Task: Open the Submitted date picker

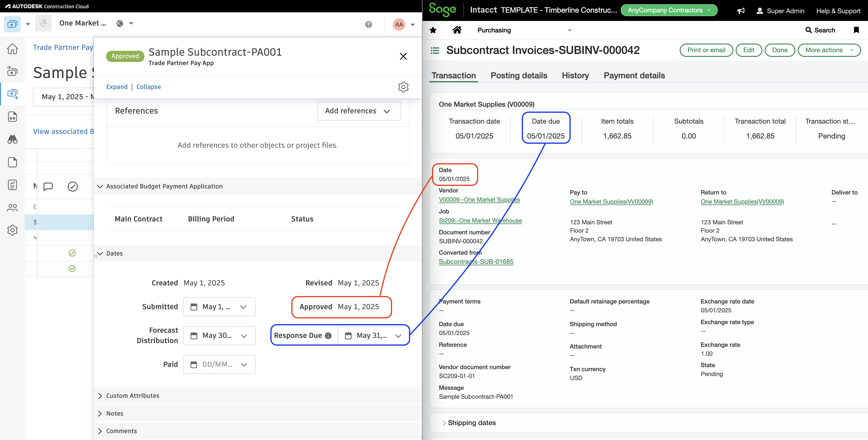Action: click(x=219, y=307)
